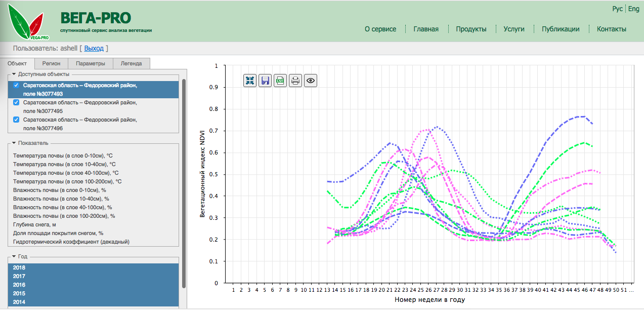Uncheck field №3077495 checkbox

click(x=16, y=102)
